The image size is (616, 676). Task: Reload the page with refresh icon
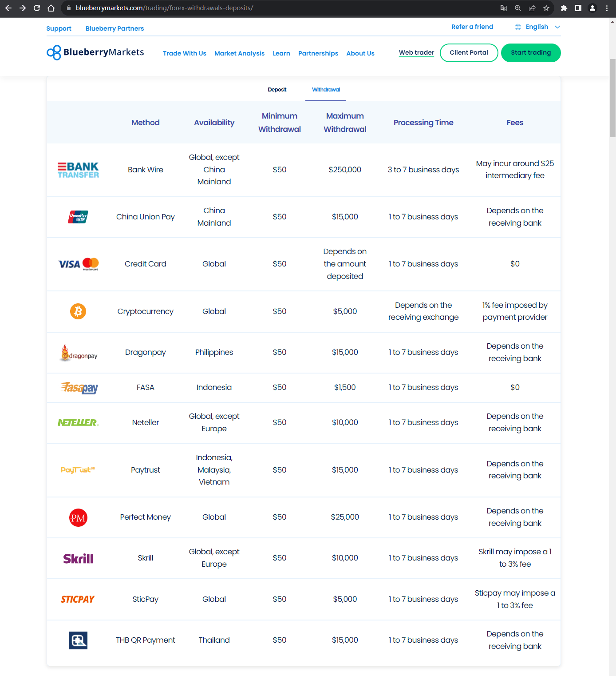coord(37,8)
